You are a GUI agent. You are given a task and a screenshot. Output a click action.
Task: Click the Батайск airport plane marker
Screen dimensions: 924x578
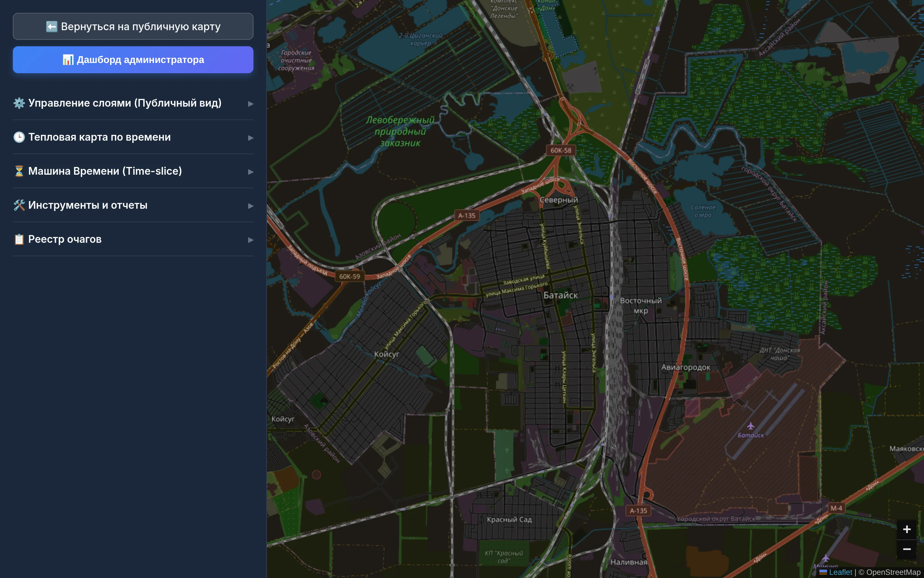pyautogui.click(x=751, y=426)
